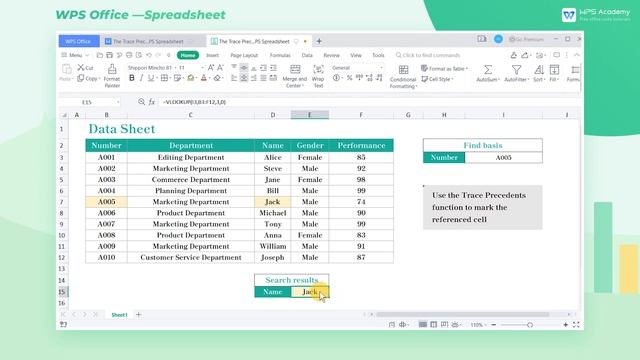Click the Wrap Text icon
Viewport: 640px width, 360px height.
pyautogui.click(x=318, y=69)
